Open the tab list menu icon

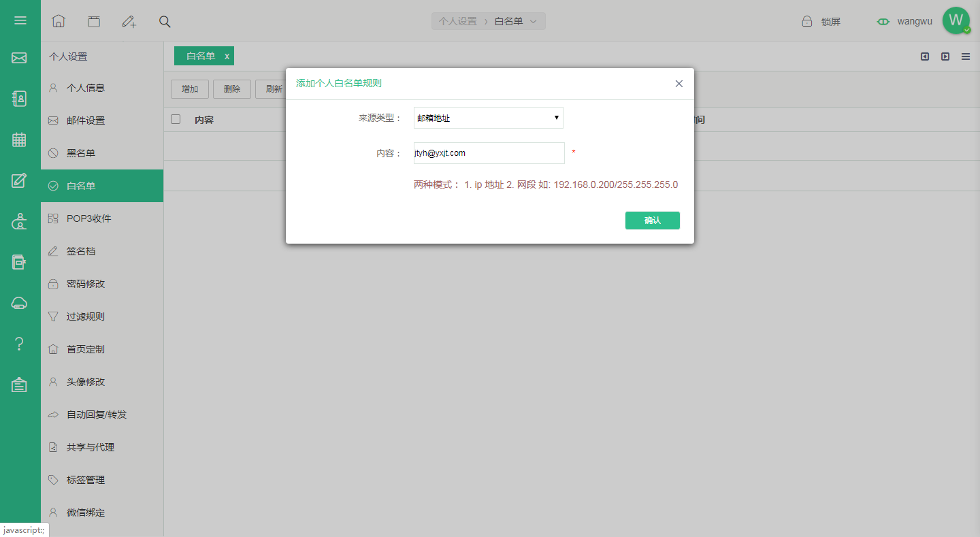coord(966,56)
